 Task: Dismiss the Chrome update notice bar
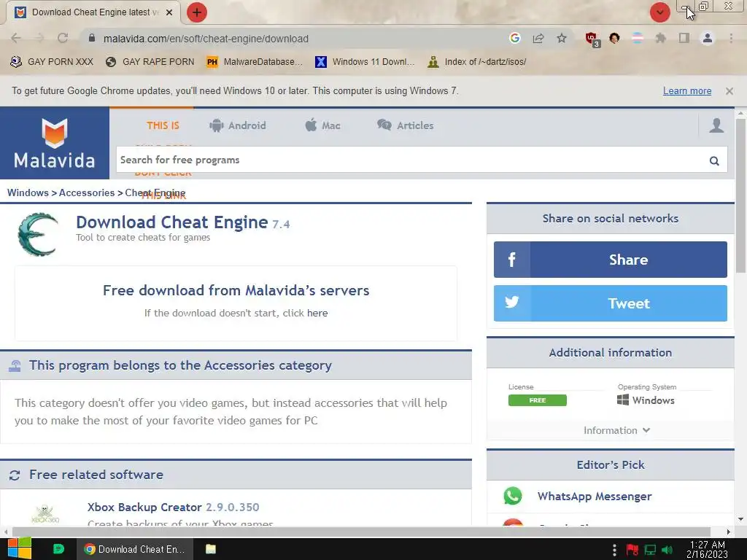pos(729,91)
